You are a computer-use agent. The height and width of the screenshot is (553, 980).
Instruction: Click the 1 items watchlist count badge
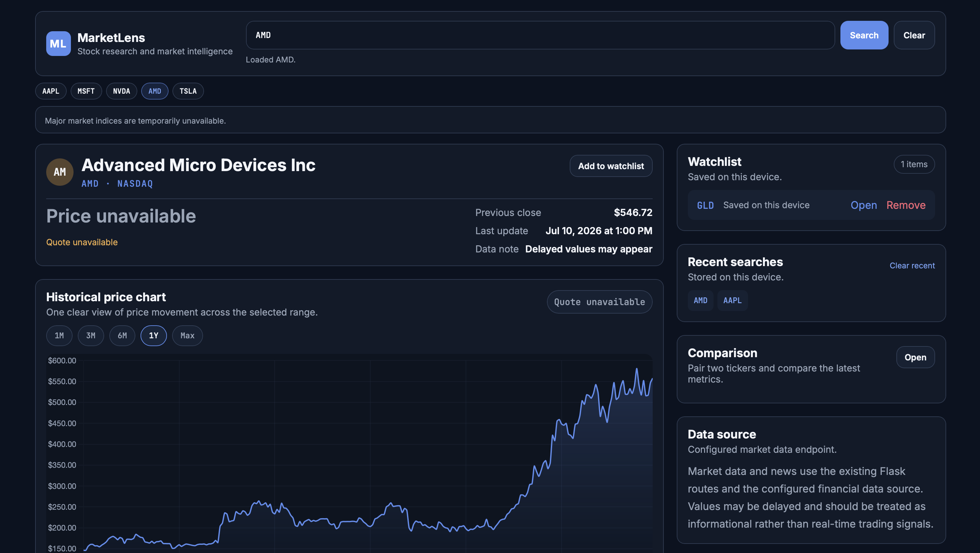(914, 164)
